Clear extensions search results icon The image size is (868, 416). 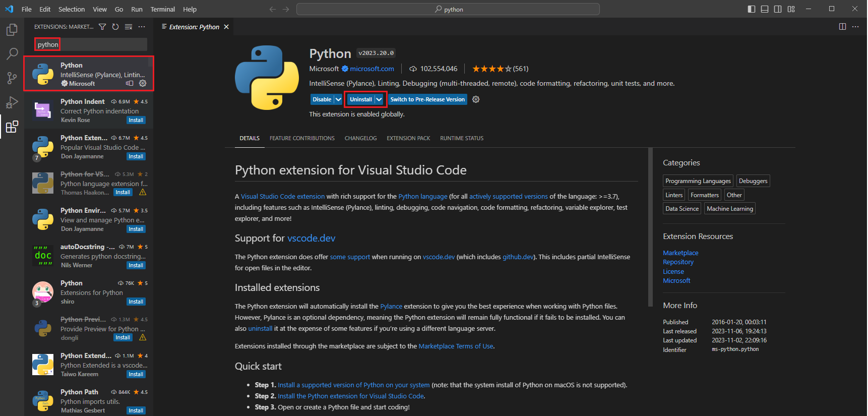(x=129, y=27)
